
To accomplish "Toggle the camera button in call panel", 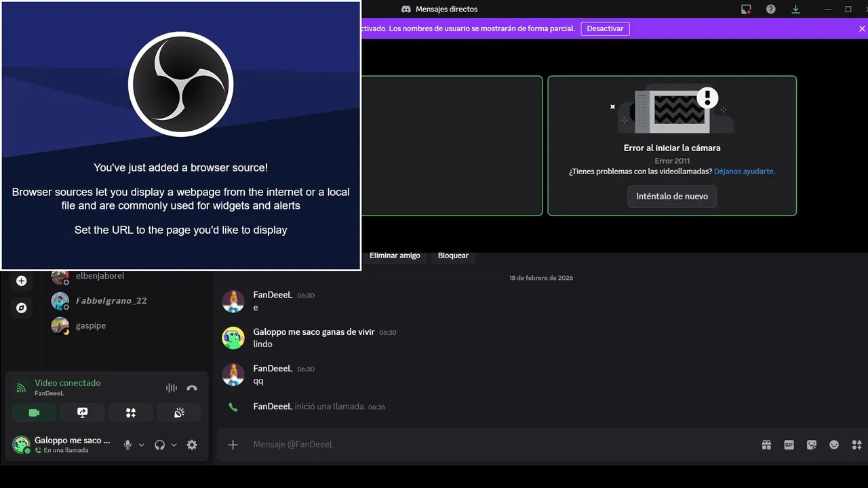I will 34,412.
